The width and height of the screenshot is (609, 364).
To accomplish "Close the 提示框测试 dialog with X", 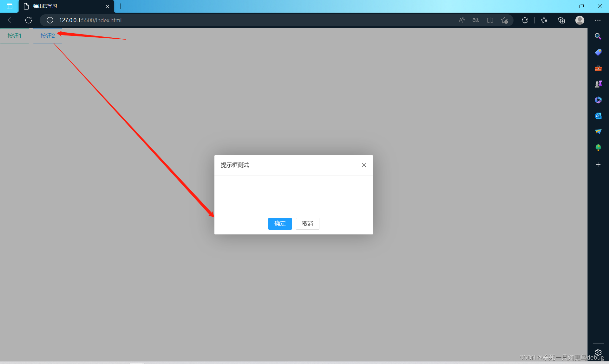I will point(364,165).
